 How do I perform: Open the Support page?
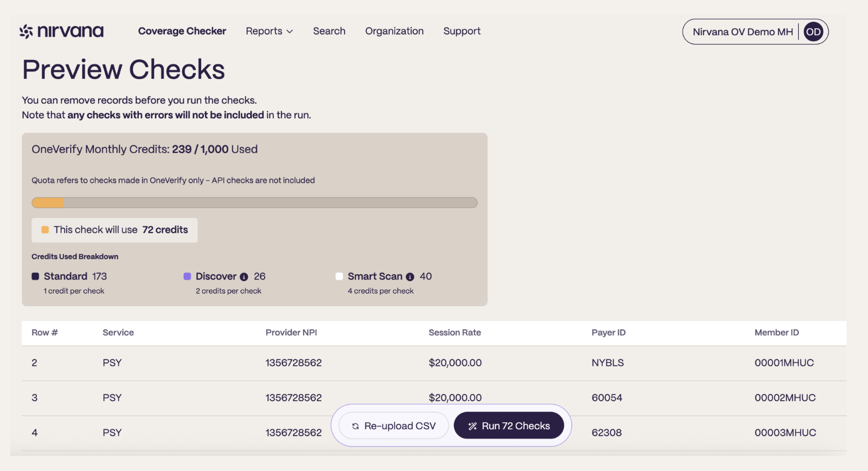(x=462, y=31)
